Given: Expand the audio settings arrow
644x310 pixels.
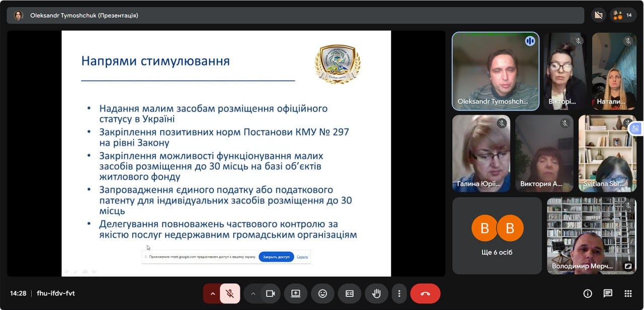Looking at the screenshot, I should tap(212, 293).
